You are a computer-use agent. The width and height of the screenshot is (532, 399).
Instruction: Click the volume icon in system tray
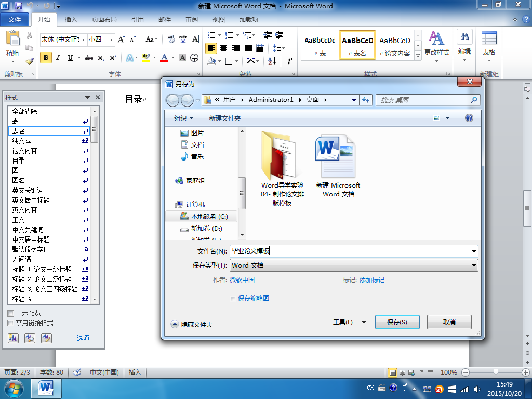[477, 389]
